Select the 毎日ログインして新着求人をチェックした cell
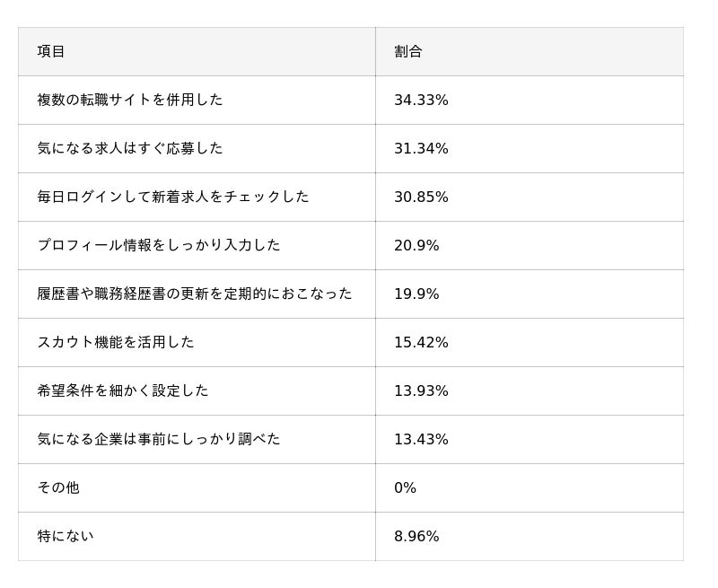 173,197
